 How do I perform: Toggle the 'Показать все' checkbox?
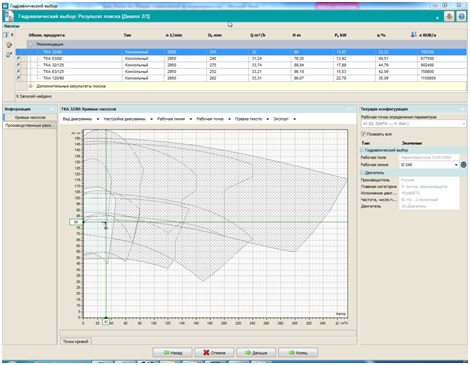tap(364, 134)
